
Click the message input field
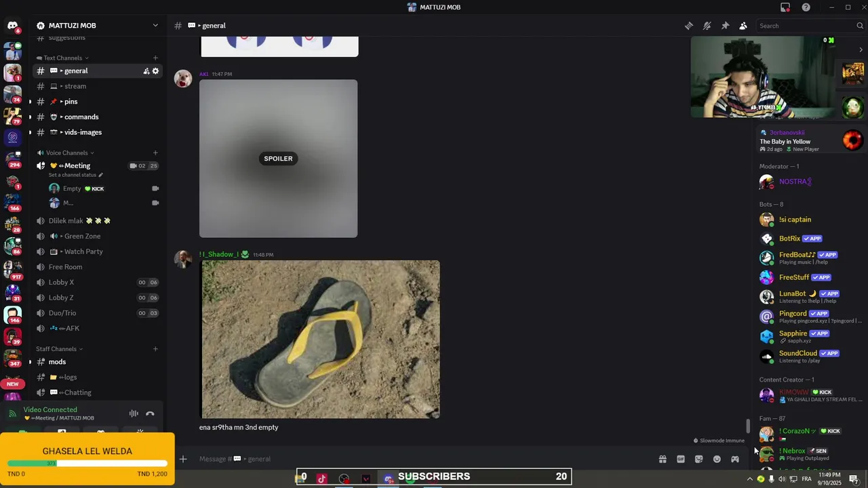(x=420, y=459)
